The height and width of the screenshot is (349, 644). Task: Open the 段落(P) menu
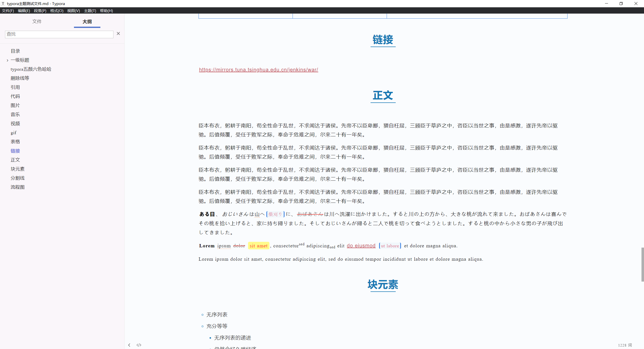pos(40,11)
